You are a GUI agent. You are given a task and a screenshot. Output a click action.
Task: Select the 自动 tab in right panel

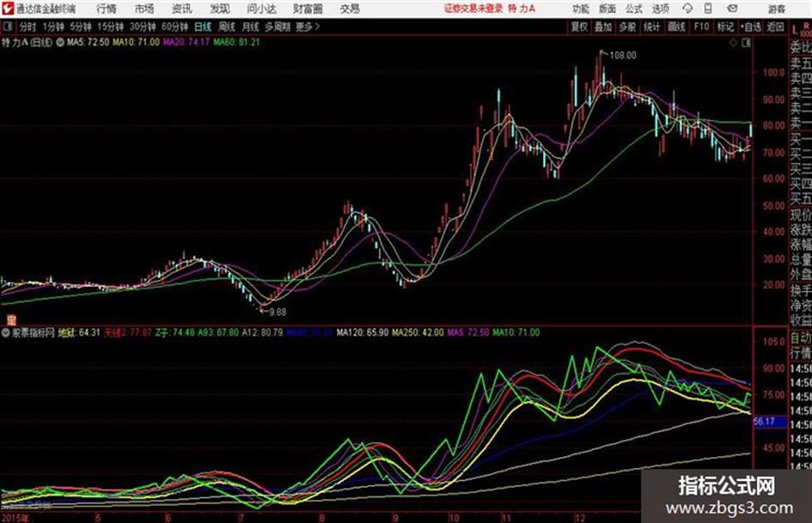[x=801, y=338]
